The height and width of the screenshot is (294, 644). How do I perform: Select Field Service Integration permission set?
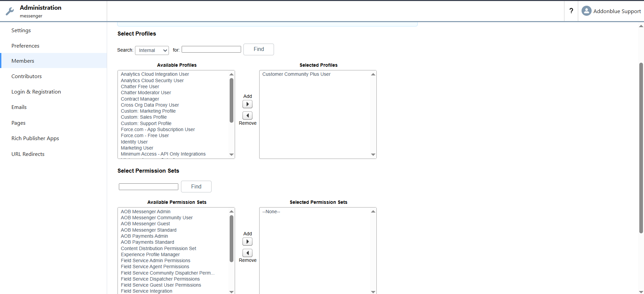point(146,291)
